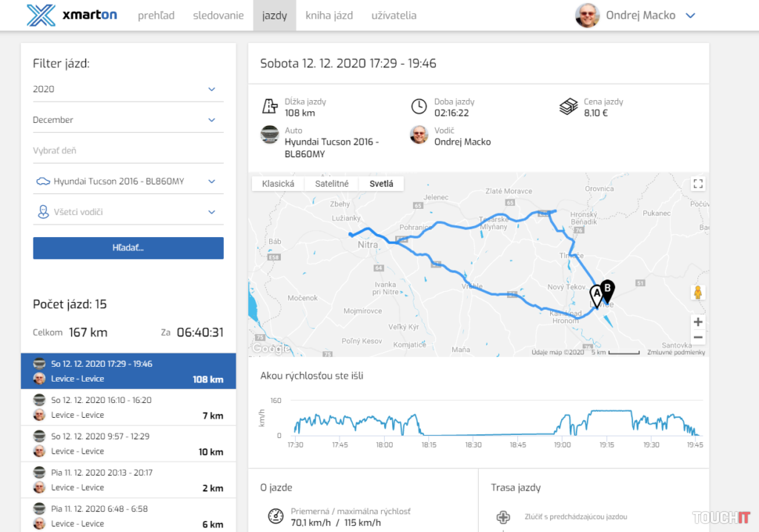759x532 pixels.
Task: Click the Nitra label on the map
Action: [x=368, y=245]
